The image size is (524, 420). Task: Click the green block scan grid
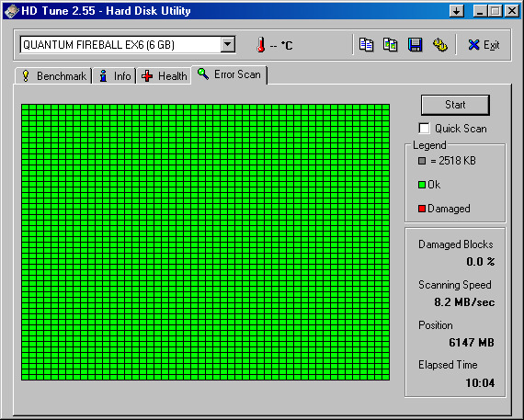[x=206, y=242]
